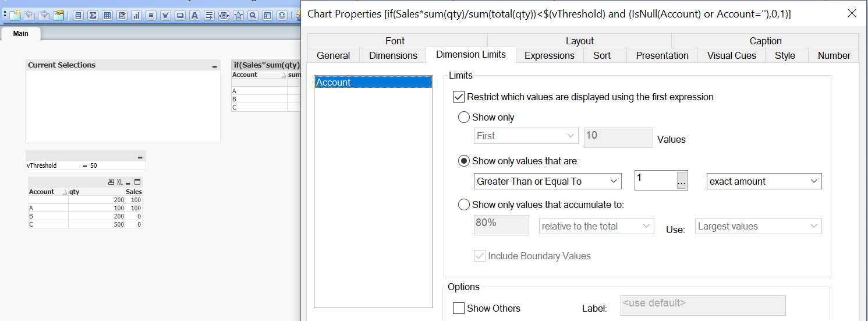Create Custom Object with smiley icon
The height and width of the screenshot is (321, 868).
tap(282, 16)
